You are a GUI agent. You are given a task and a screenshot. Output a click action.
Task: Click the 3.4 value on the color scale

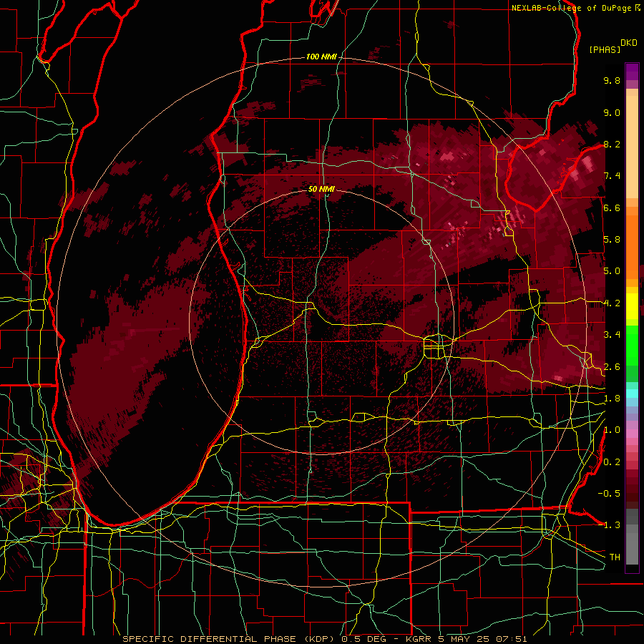[612, 335]
